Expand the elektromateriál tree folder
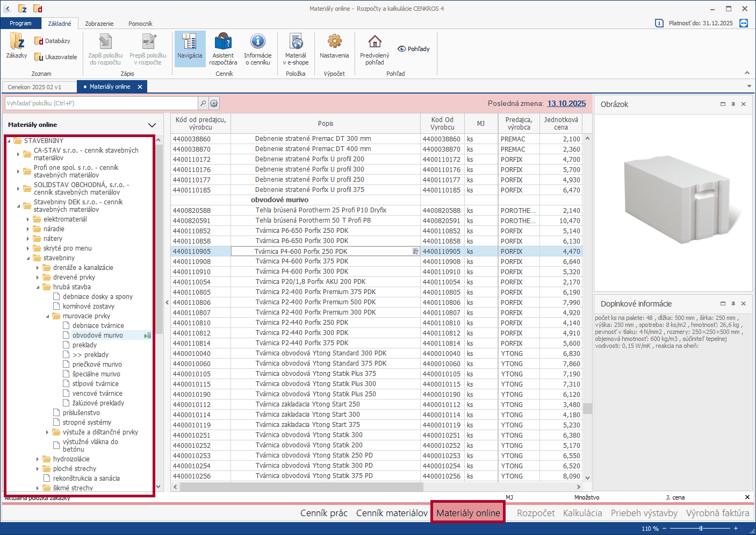 coord(28,219)
